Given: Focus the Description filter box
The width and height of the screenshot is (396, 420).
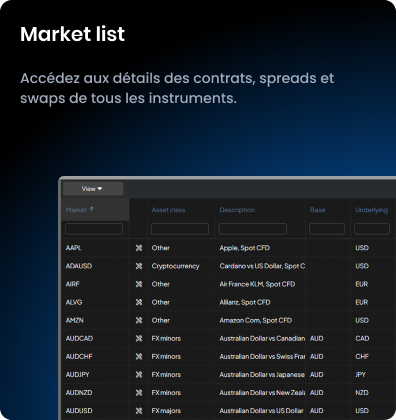Looking at the screenshot, I should [x=253, y=229].
